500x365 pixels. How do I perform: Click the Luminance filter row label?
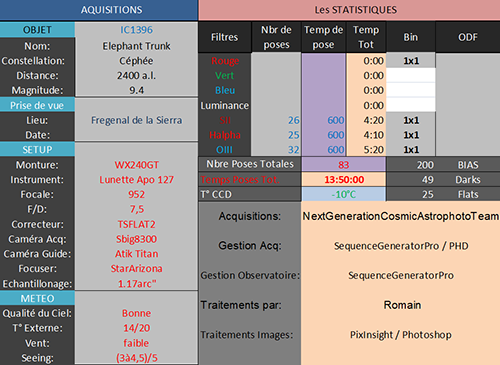tap(225, 105)
